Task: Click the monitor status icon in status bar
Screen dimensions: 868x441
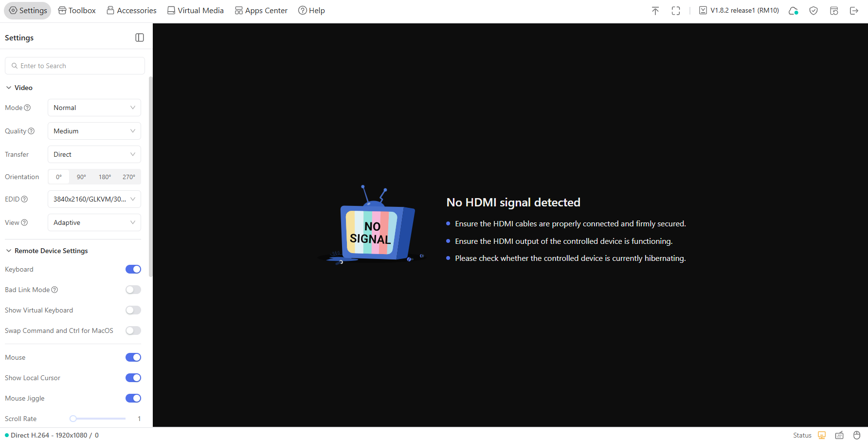Action: [821, 435]
